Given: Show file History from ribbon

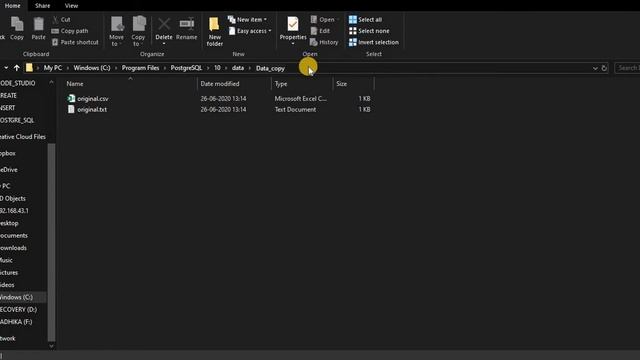Looking at the screenshot, I should click(324, 42).
